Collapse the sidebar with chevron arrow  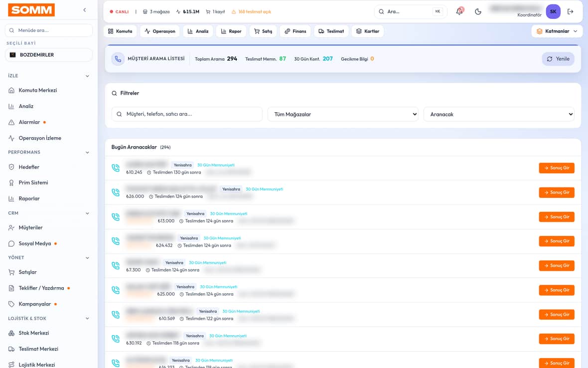85,10
